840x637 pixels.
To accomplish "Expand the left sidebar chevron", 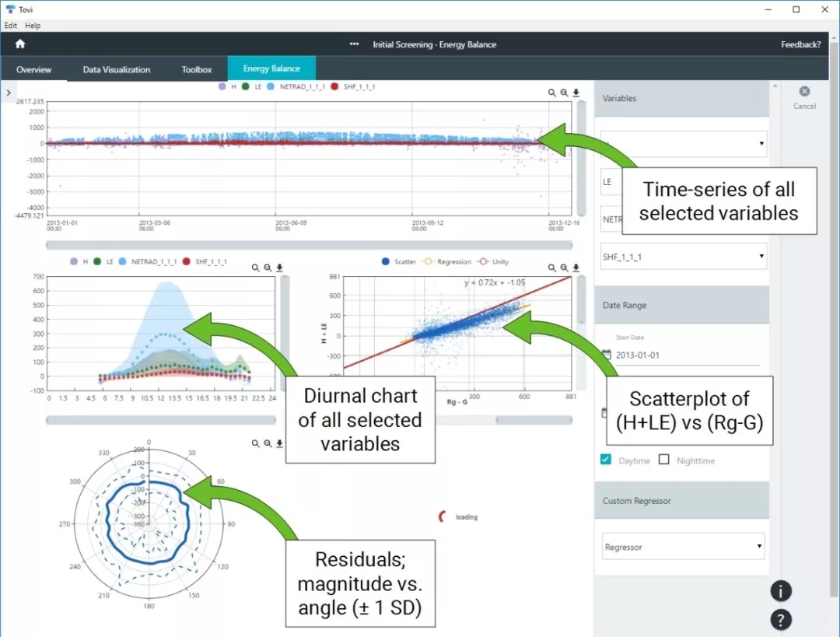I will tap(7, 93).
